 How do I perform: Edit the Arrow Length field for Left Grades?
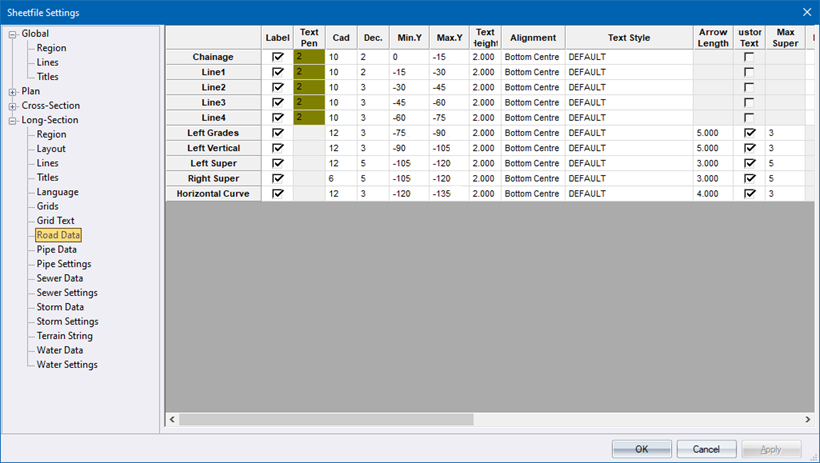point(712,133)
